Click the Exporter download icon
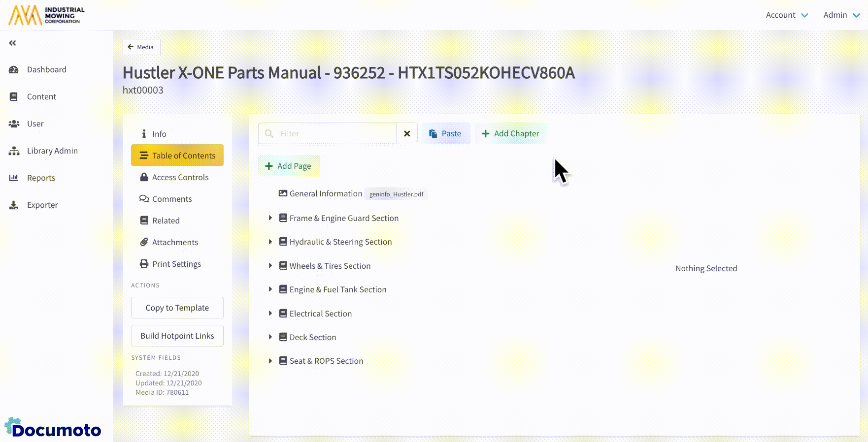The image size is (868, 442). coord(14,205)
